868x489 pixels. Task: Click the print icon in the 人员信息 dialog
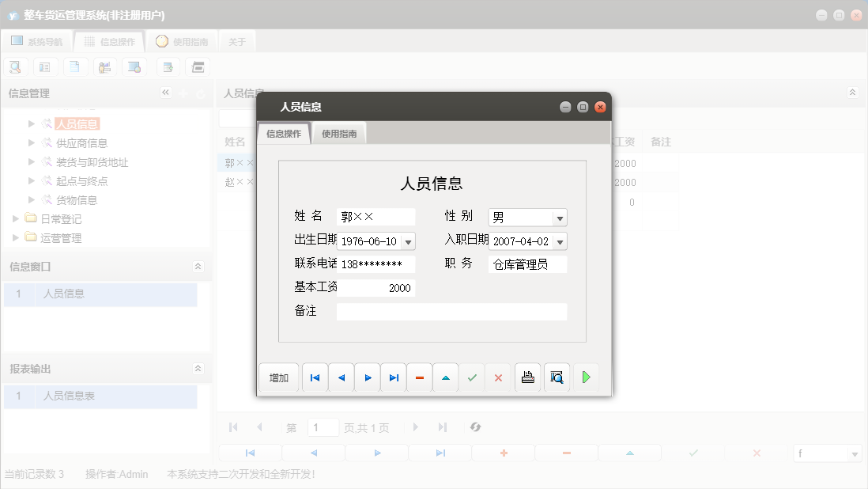(x=527, y=377)
